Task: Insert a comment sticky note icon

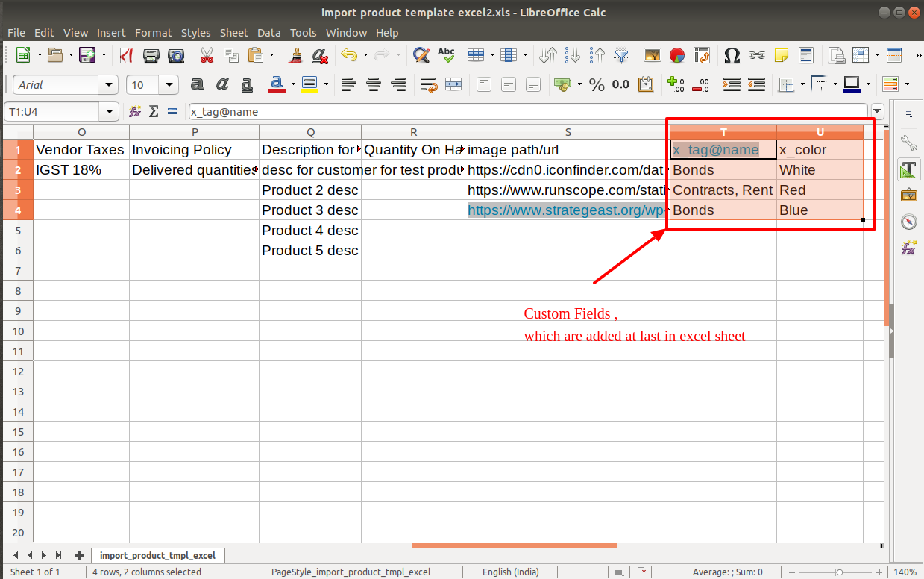Action: point(782,55)
